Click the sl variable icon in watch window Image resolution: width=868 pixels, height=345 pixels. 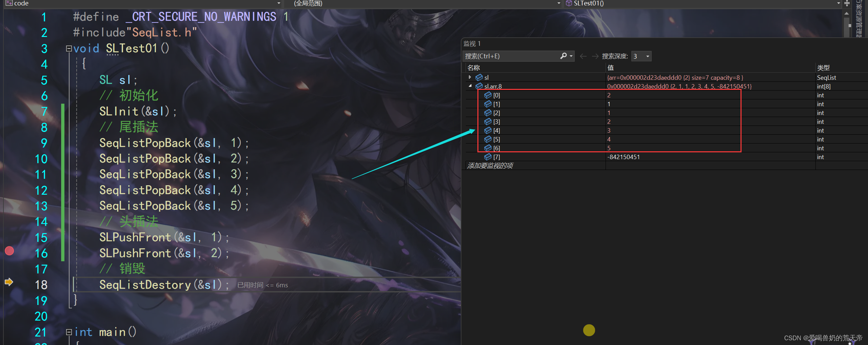479,78
